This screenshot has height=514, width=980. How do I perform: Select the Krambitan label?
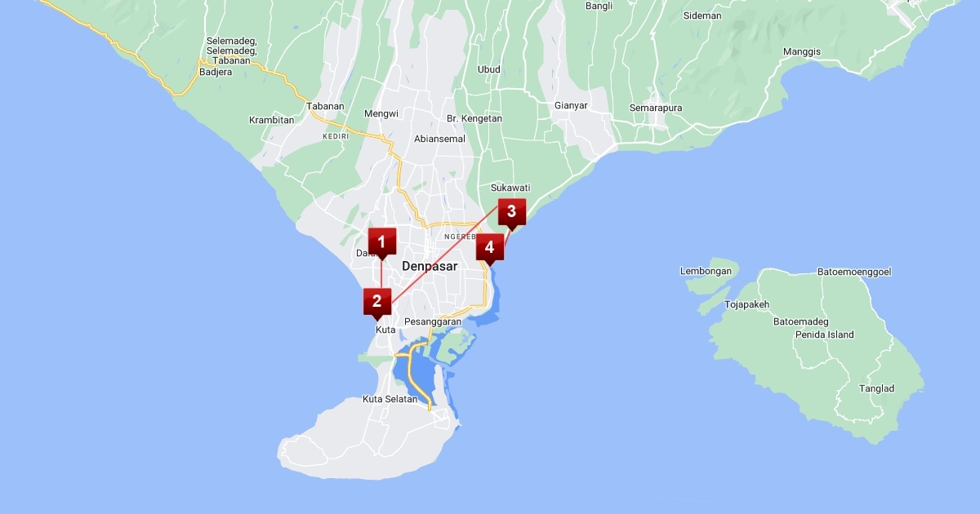pos(271,121)
